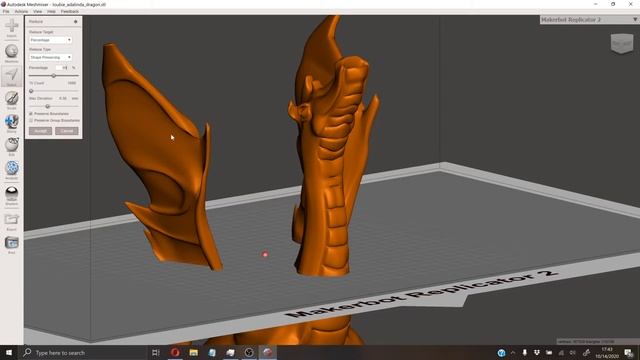Viewport: 640px width, 360px height.
Task: Click the Meshmixer taskbar icon
Action: 267,352
